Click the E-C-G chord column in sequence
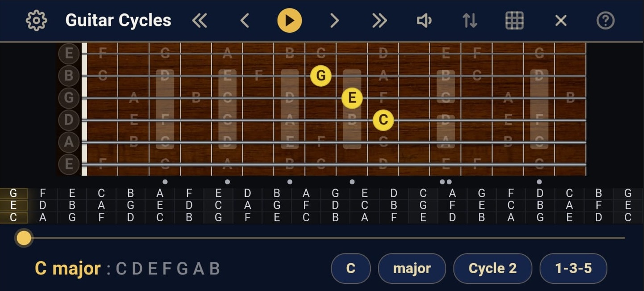Viewport: 644px width, 291px height. pyautogui.click(x=218, y=206)
